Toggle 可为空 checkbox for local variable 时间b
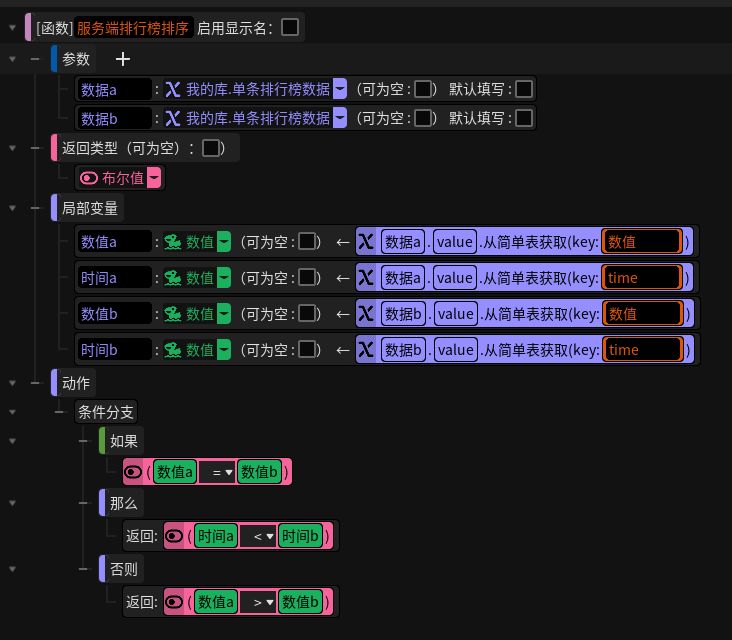Image resolution: width=732 pixels, height=640 pixels. coord(307,349)
